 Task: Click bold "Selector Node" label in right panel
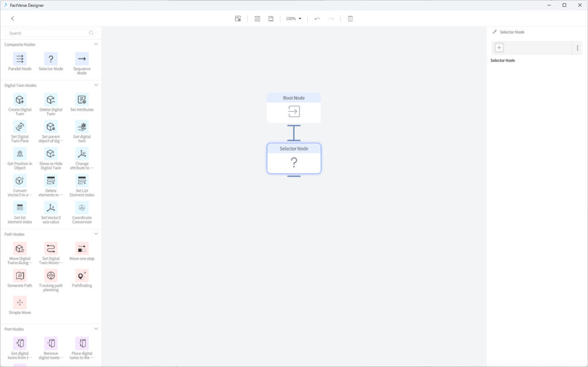[x=502, y=60]
